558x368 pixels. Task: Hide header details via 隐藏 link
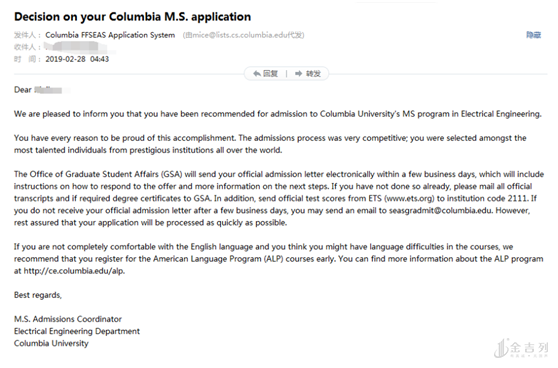pos(533,35)
